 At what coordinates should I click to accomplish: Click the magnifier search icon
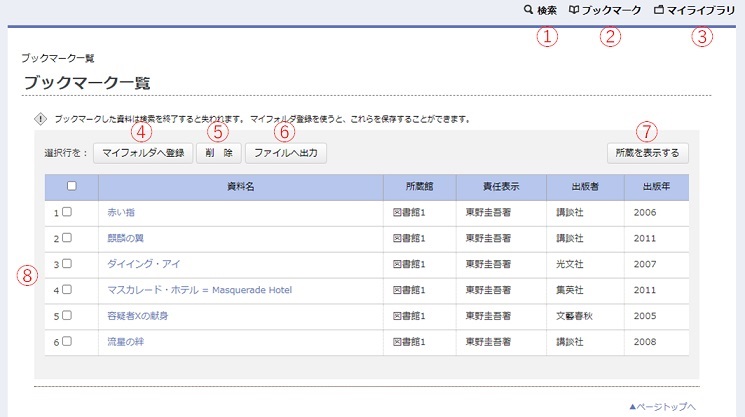[528, 11]
